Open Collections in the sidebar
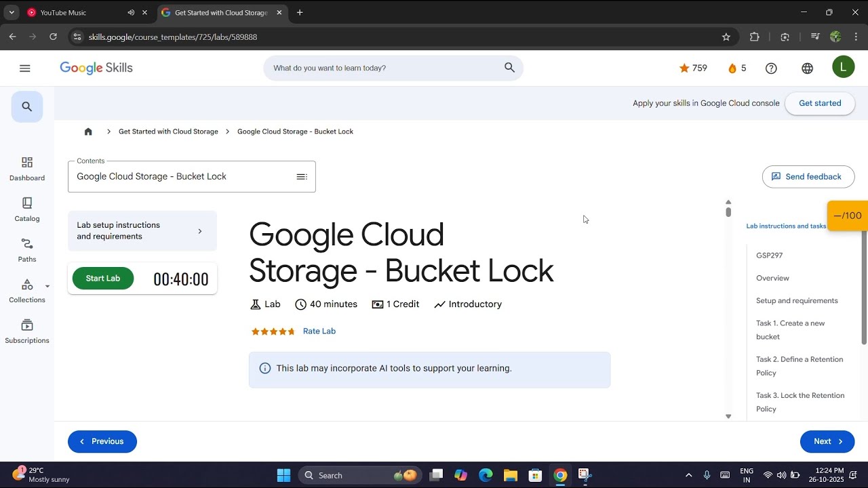This screenshot has width=868, height=488. point(27,291)
